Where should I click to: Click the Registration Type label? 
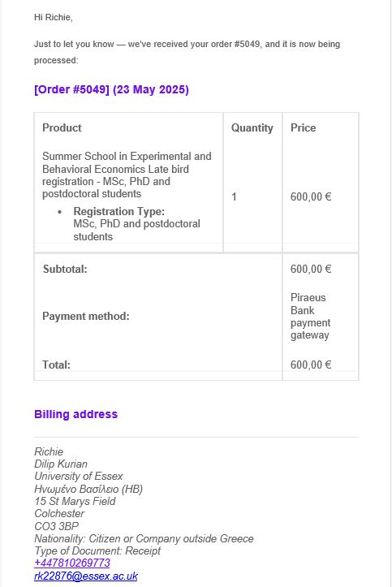point(119,212)
